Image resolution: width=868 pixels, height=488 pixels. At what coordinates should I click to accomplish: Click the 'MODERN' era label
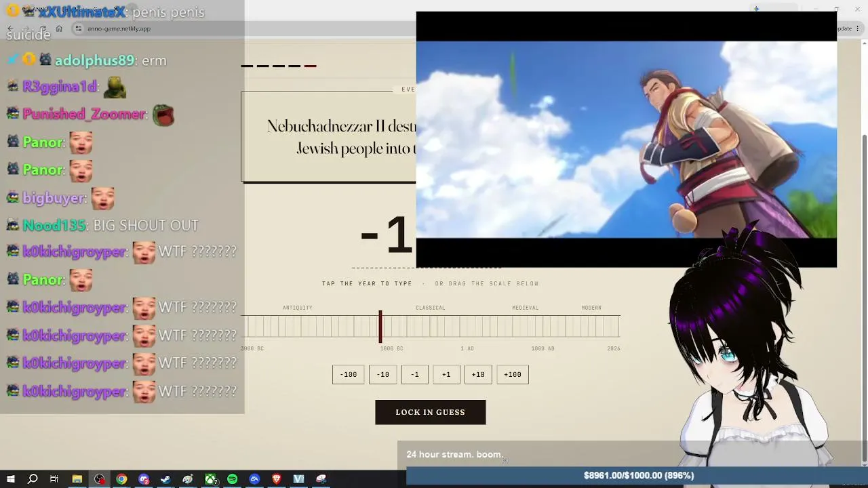pos(591,308)
